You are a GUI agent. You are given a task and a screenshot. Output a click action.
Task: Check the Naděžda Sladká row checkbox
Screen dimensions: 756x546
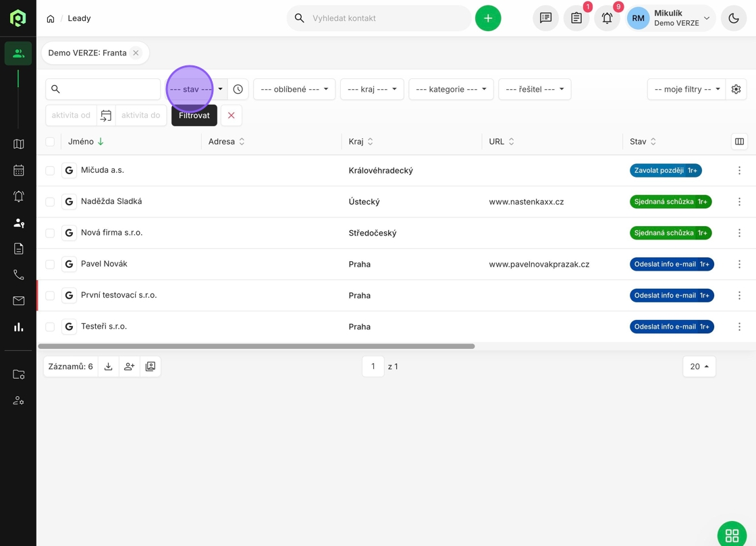pyautogui.click(x=50, y=202)
